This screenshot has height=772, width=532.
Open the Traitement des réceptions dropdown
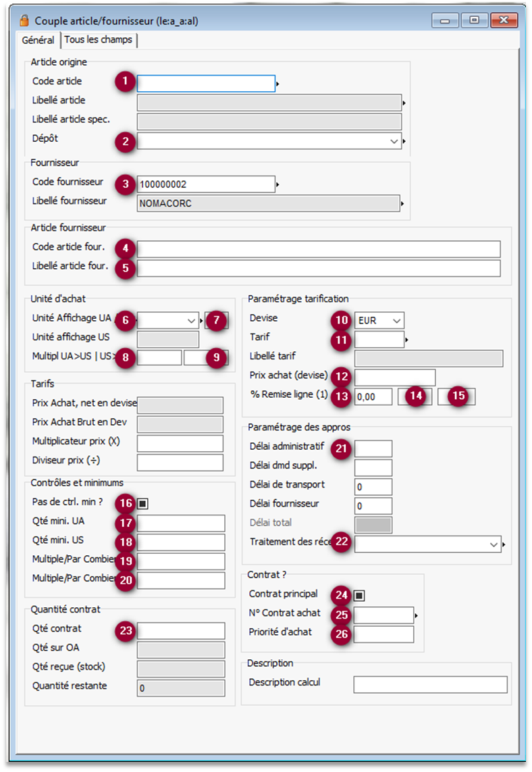click(x=494, y=544)
